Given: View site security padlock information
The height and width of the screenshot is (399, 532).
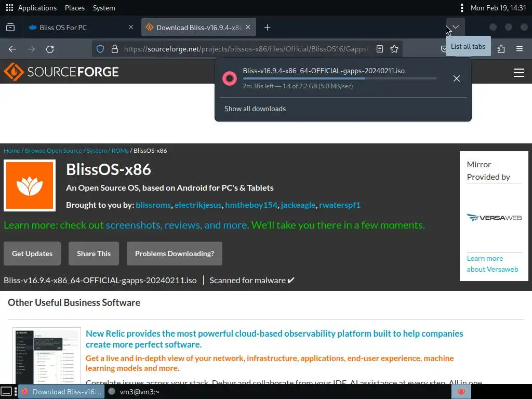Looking at the screenshot, I should coord(115,49).
